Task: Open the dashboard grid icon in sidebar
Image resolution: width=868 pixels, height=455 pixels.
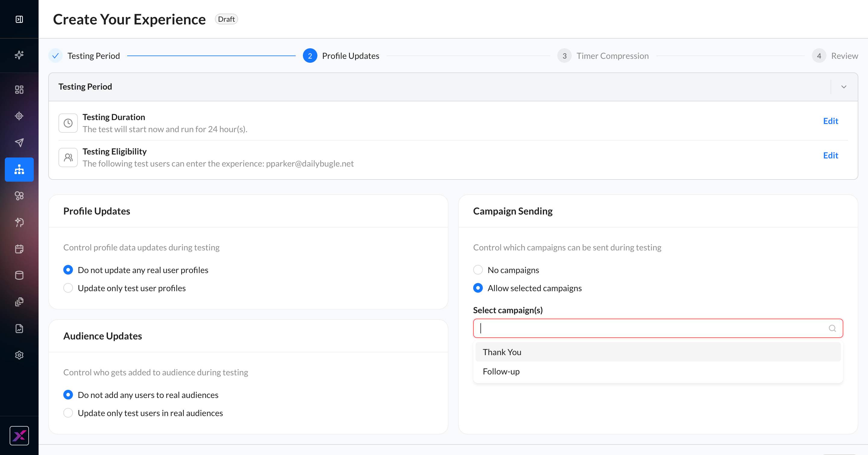Action: coord(19,89)
